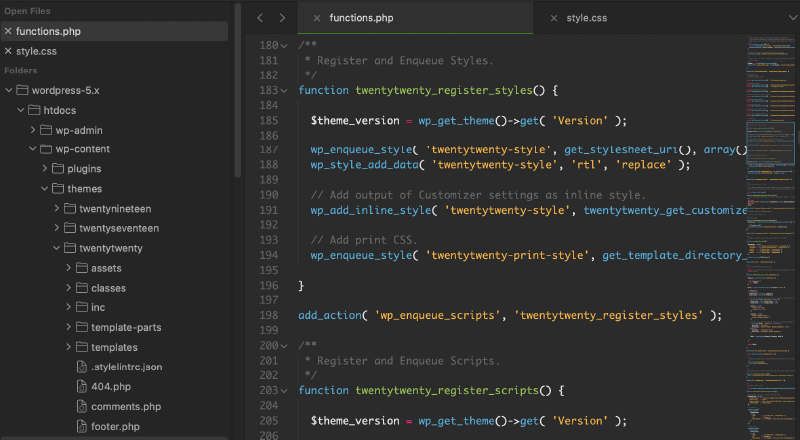The height and width of the screenshot is (440, 800).
Task: Click line number 198 in the gutter
Action: pos(269,315)
